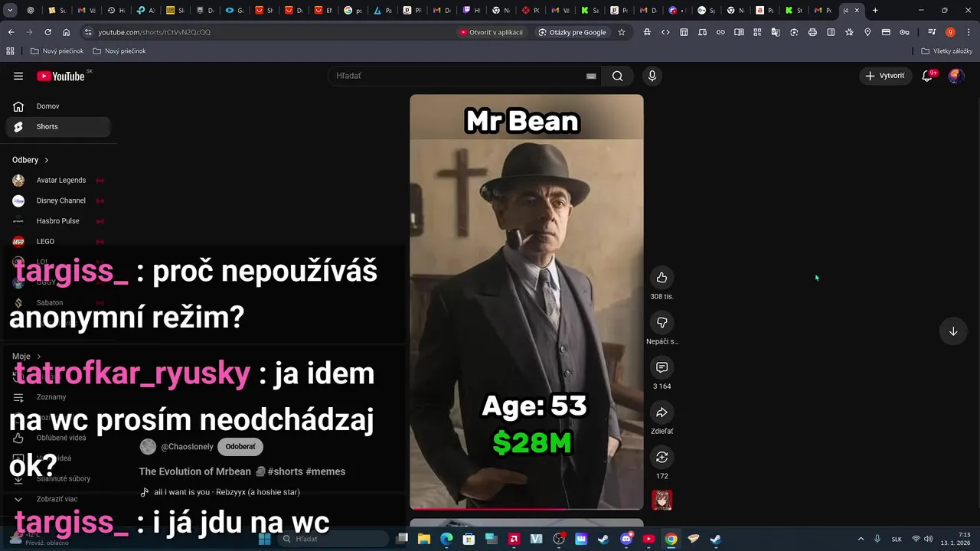Open the tab search dropdown arrow
Screen dimensions: 980x551
pos(10,10)
